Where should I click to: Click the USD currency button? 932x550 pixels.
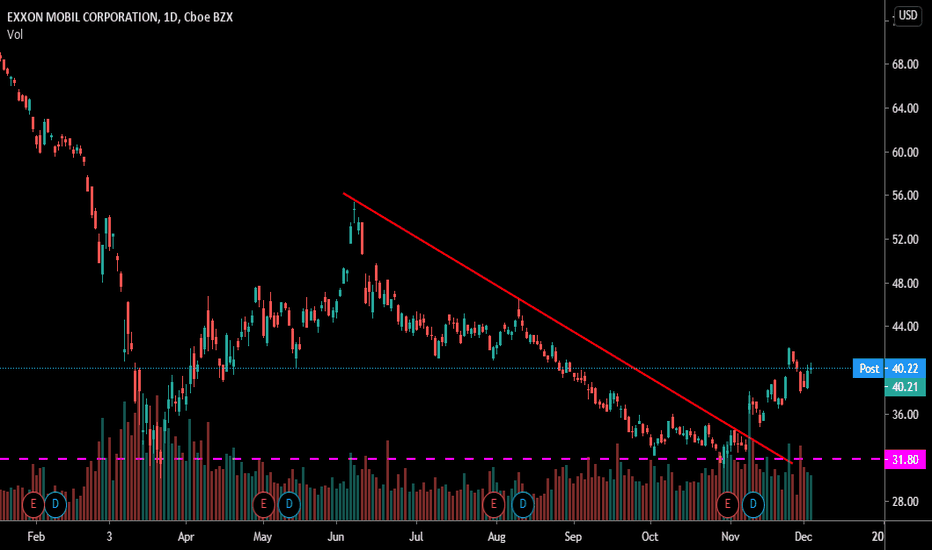908,15
